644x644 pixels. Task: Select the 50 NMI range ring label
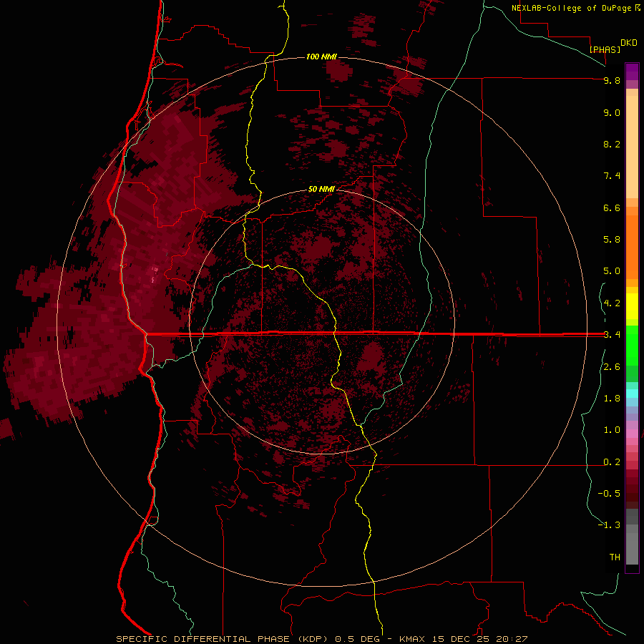pyautogui.click(x=321, y=189)
